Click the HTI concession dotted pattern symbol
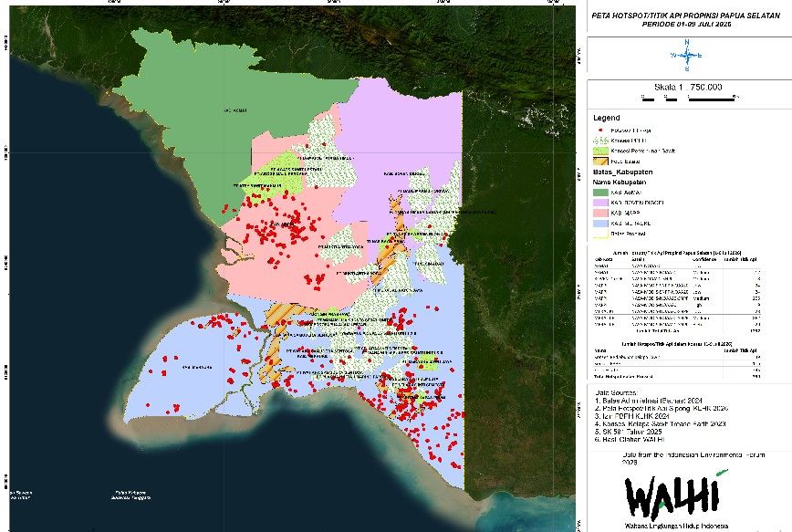This screenshot has width=792, height=532. pos(600,141)
